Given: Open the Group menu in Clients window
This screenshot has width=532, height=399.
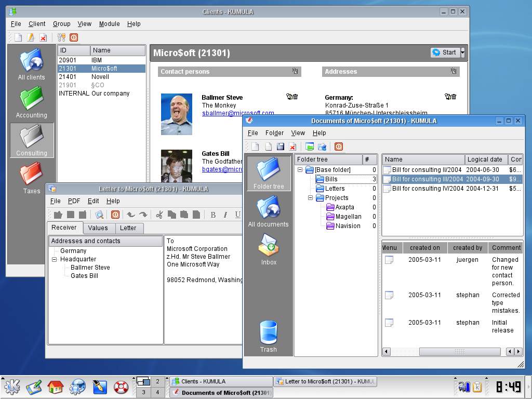Looking at the screenshot, I should (62, 24).
